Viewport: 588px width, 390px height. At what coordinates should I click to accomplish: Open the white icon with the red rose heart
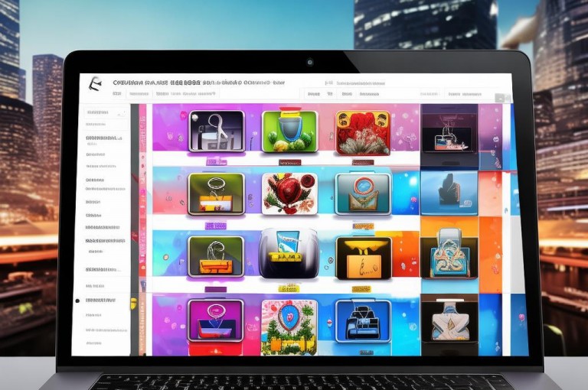click(289, 193)
